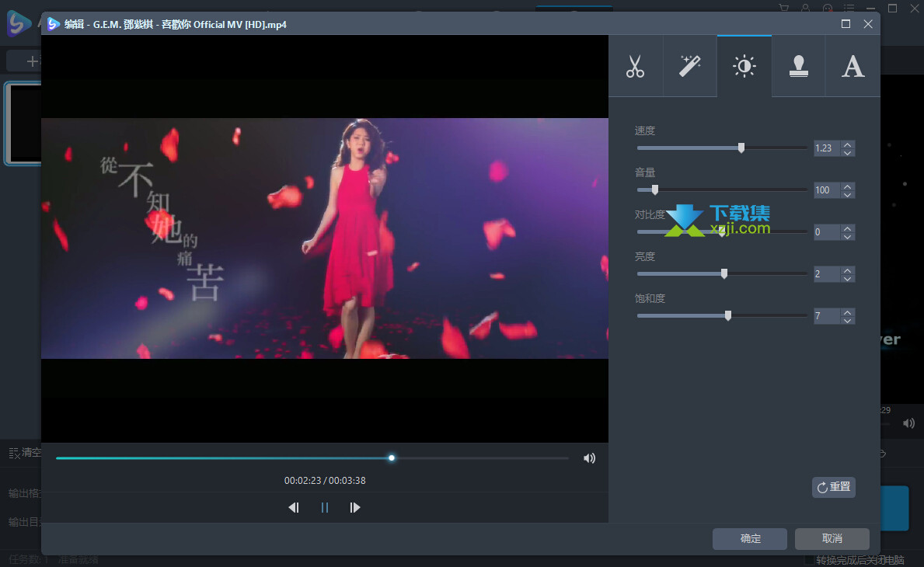Select the brightness adjustment tab

click(x=744, y=66)
